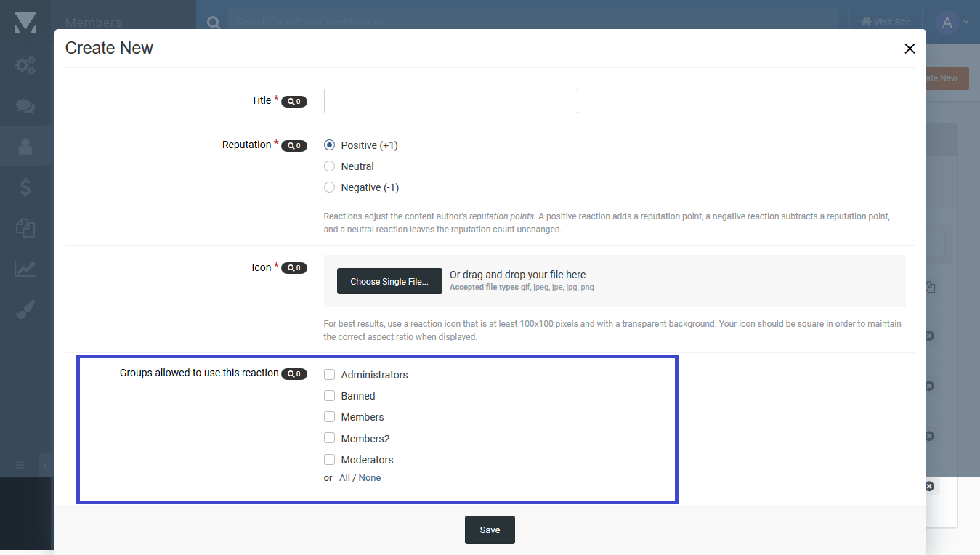Click the None link to deselect groups

tap(370, 478)
